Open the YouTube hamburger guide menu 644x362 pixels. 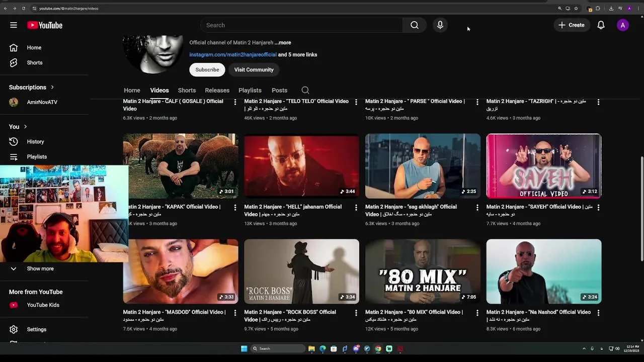(x=14, y=25)
